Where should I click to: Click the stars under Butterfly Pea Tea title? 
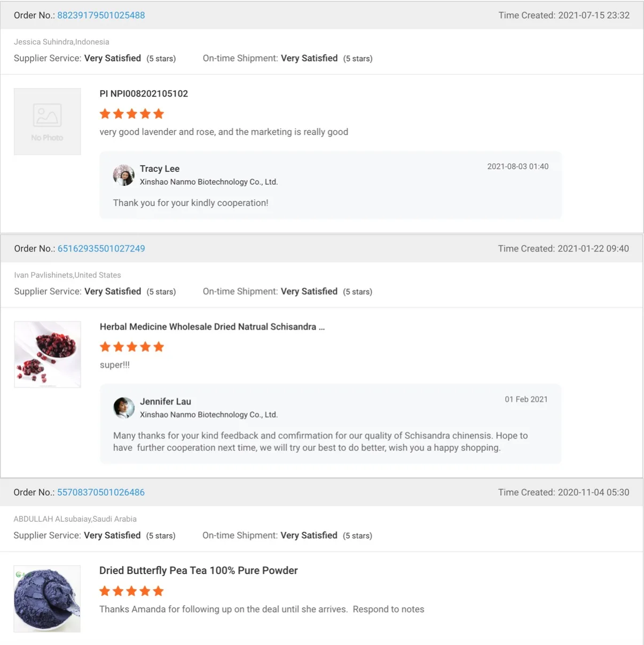tap(131, 591)
